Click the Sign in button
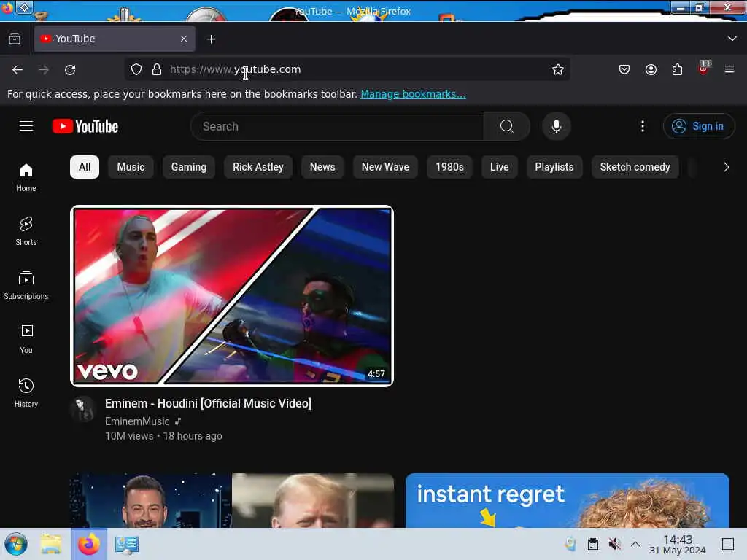Screen dimensions: 747x560 [698, 126]
